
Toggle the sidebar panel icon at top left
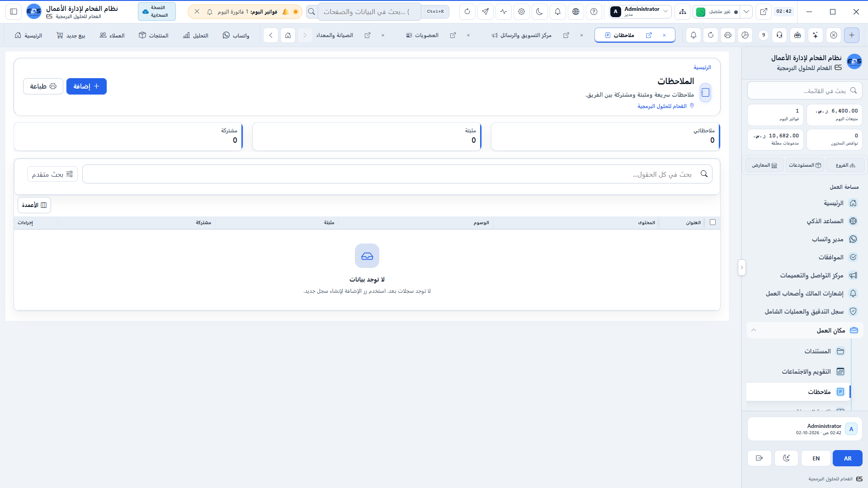click(14, 12)
